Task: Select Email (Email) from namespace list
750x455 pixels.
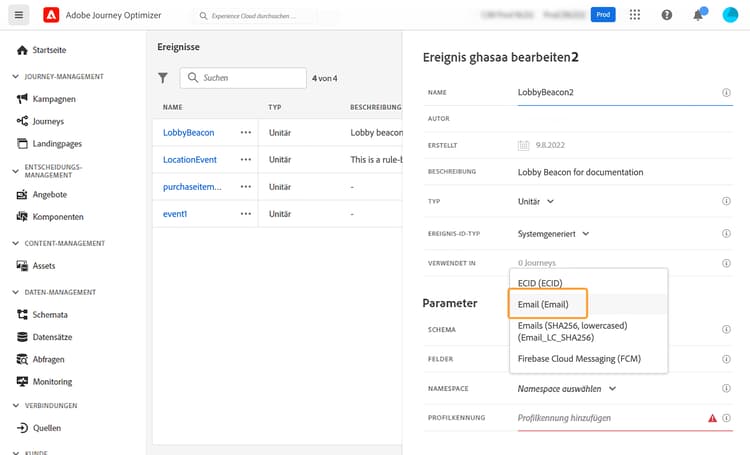Action: point(545,304)
